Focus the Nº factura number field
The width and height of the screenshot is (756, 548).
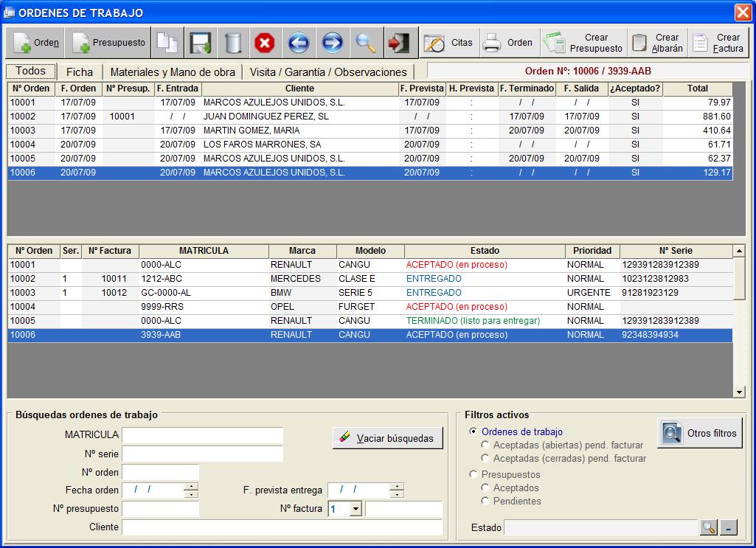click(x=403, y=508)
